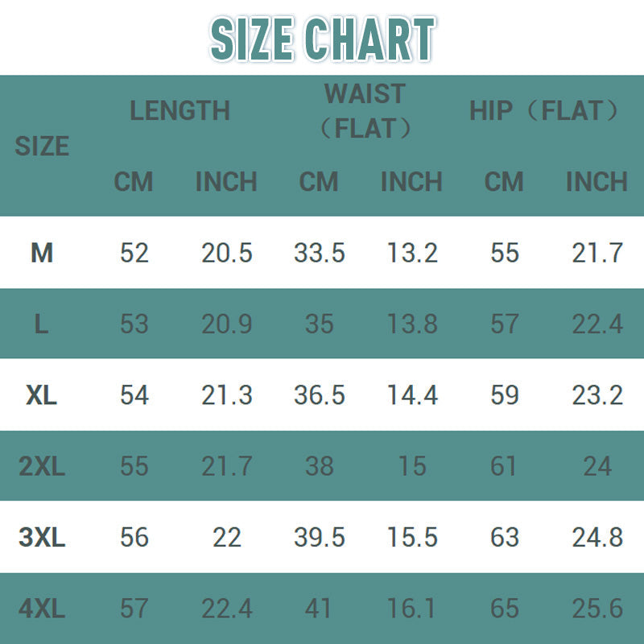The width and height of the screenshot is (644, 644).
Task: Click the 25.6 hip inch value
Action: click(597, 609)
